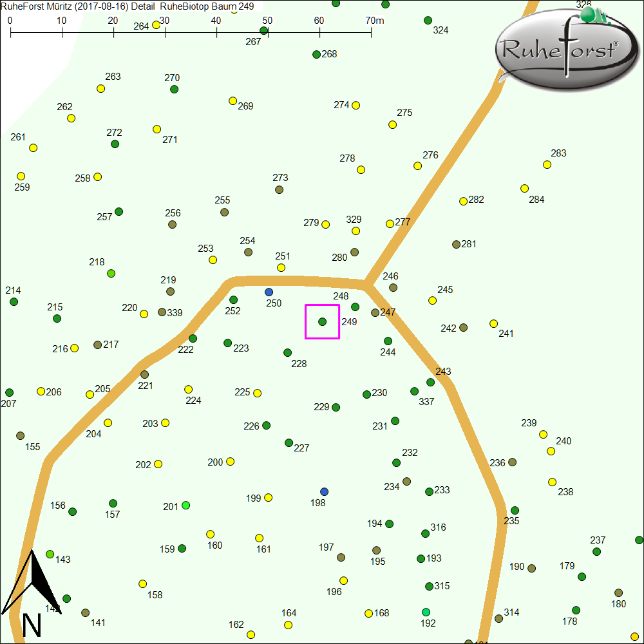Select the blue tree marker 198
Image resolution: width=644 pixels, height=644 pixels.
pos(324,491)
